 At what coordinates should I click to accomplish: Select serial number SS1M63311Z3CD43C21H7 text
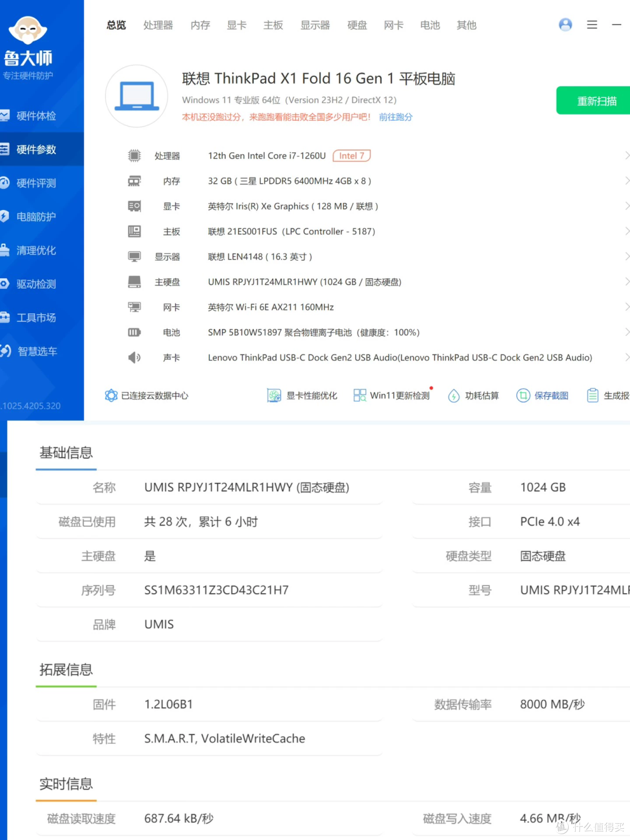coord(216,590)
